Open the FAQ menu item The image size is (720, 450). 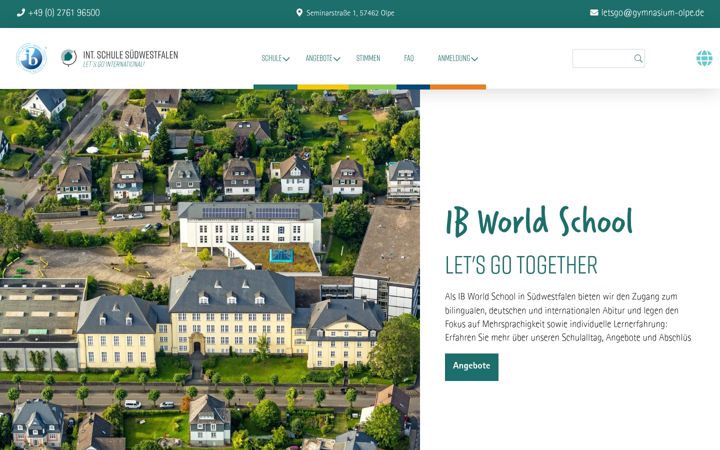pyautogui.click(x=409, y=58)
